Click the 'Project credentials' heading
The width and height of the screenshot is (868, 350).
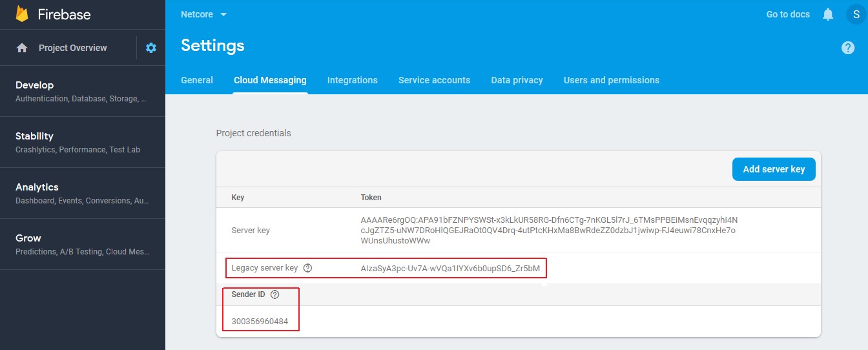pos(253,133)
